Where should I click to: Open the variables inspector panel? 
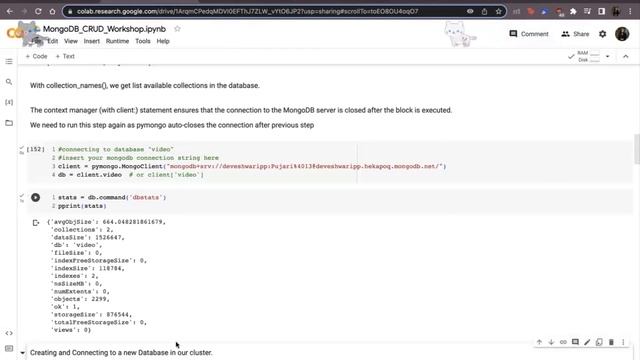[9, 102]
